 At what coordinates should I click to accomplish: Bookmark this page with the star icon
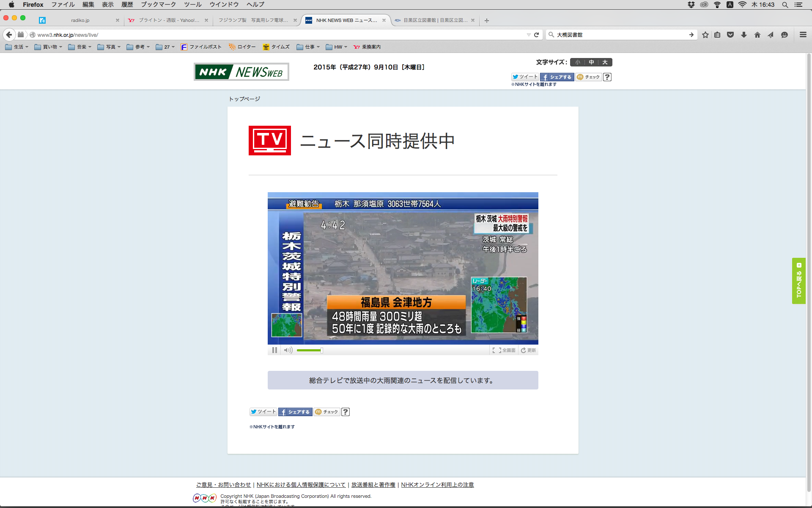click(x=705, y=35)
